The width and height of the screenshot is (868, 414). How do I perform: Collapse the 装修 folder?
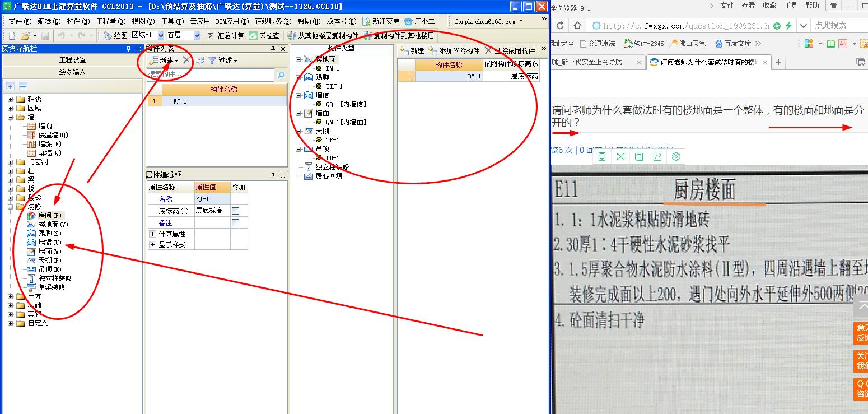click(11, 207)
